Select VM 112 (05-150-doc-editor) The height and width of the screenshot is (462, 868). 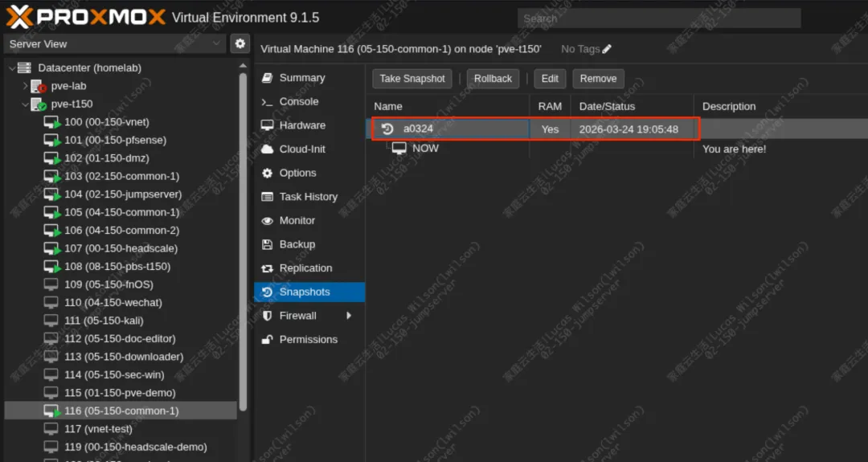(x=121, y=338)
